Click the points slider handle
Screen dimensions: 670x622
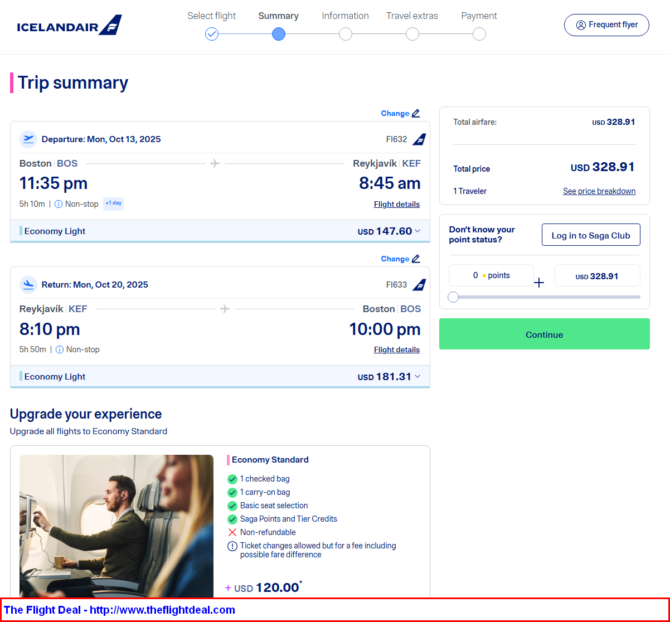453,297
